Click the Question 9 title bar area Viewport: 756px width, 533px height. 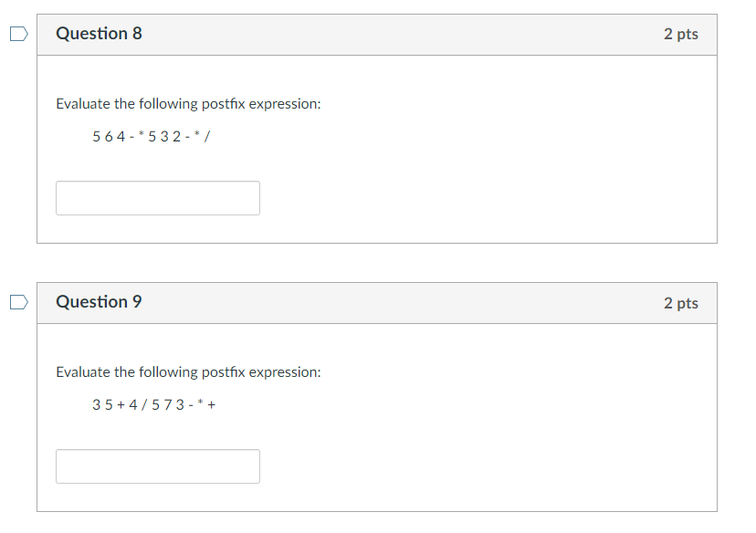coord(376,301)
